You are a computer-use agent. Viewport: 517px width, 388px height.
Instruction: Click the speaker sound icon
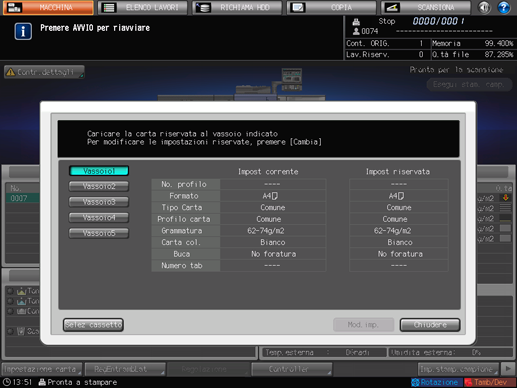tap(484, 7)
